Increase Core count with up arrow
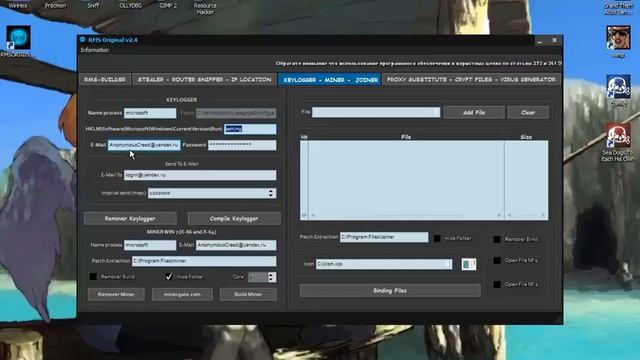The height and width of the screenshot is (360, 640). (271, 275)
